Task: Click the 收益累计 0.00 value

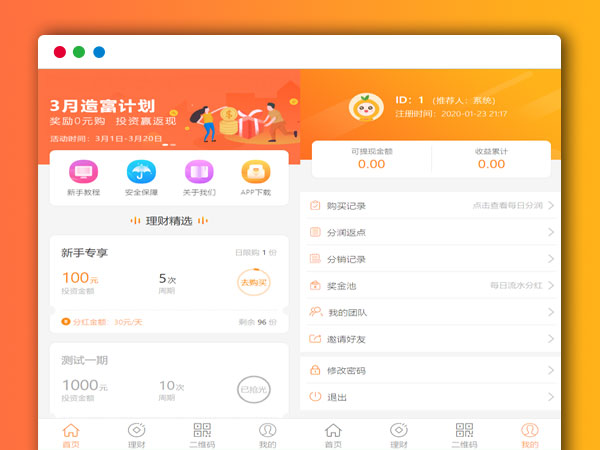Action: pos(491,164)
